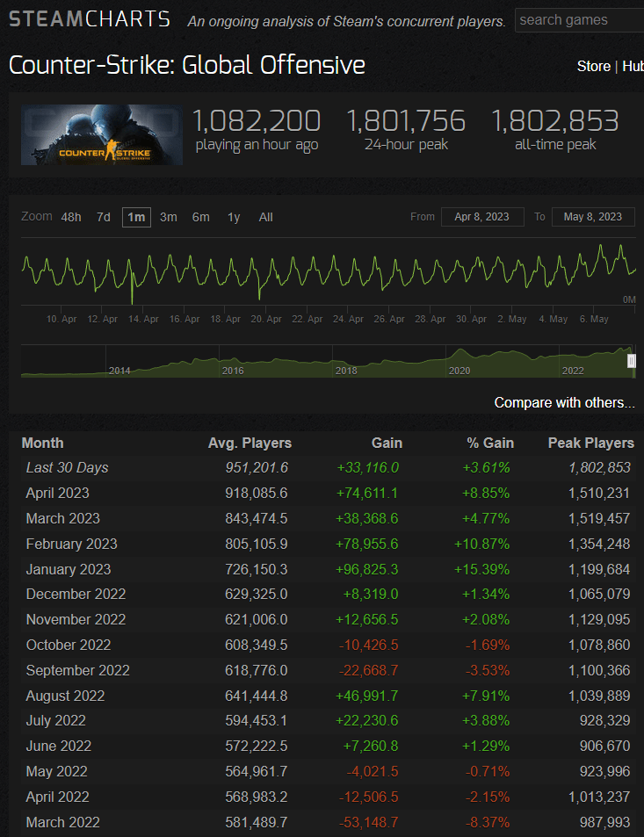Select the 7d zoom range

tap(104, 217)
